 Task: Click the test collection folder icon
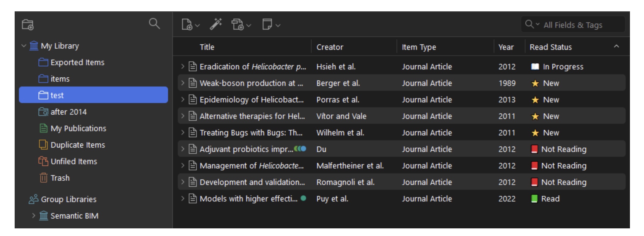click(x=43, y=95)
